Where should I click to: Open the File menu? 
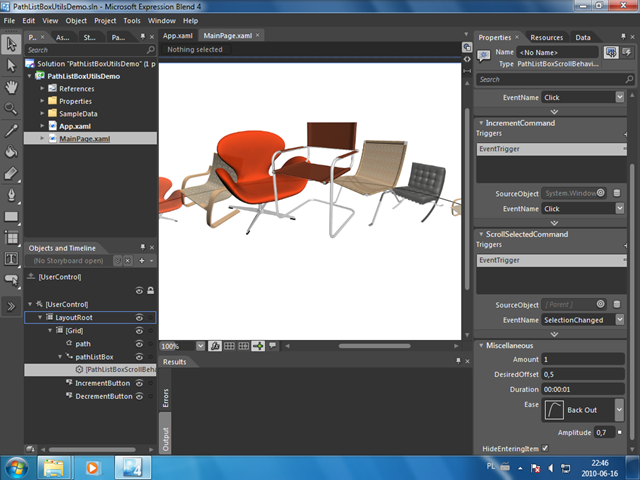pyautogui.click(x=9, y=20)
